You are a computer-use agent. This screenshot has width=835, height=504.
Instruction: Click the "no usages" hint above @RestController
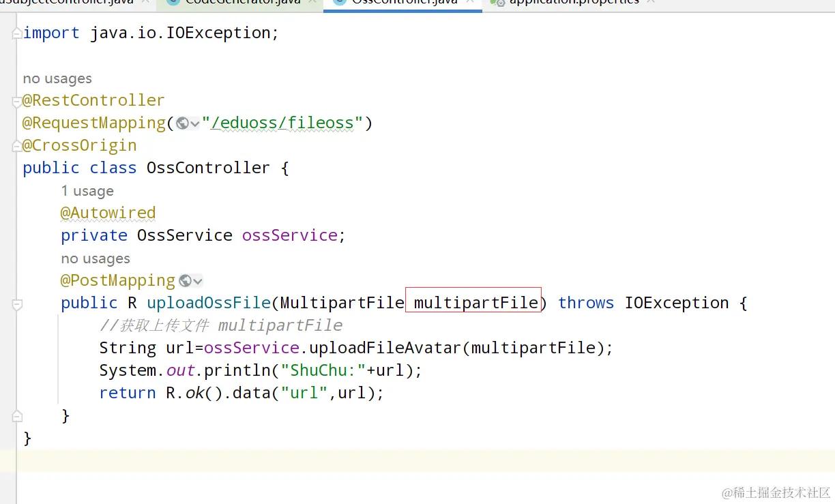click(57, 79)
